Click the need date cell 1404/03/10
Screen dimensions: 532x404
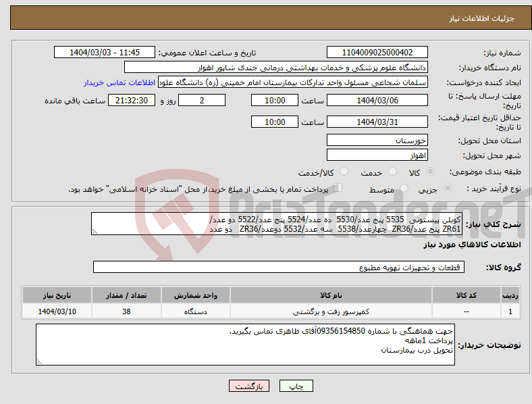point(57,311)
